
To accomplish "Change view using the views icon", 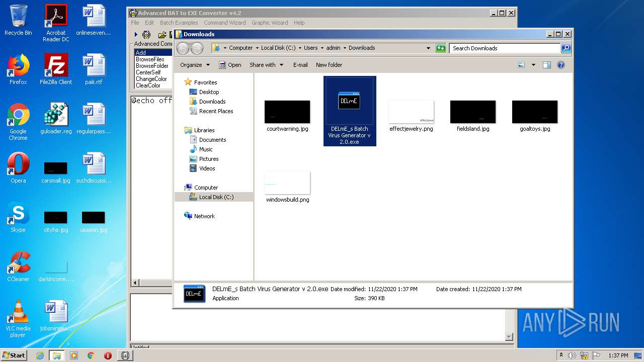I will pos(521,65).
